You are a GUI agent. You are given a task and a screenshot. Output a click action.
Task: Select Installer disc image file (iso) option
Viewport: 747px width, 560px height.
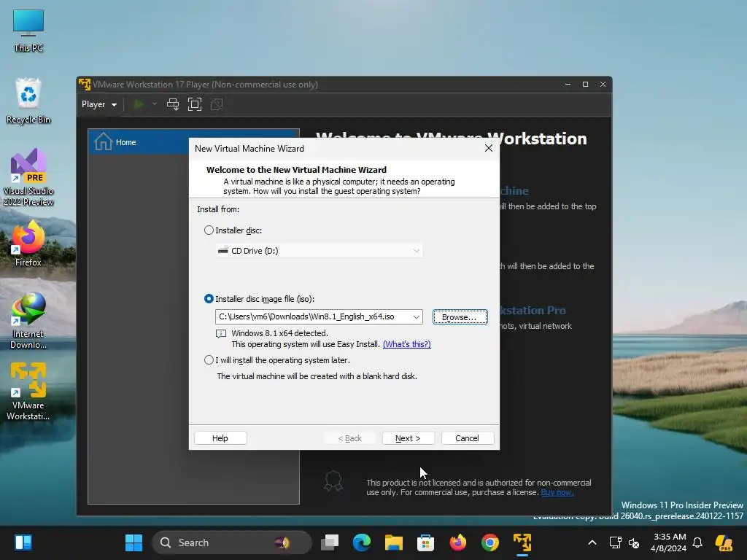coord(209,299)
